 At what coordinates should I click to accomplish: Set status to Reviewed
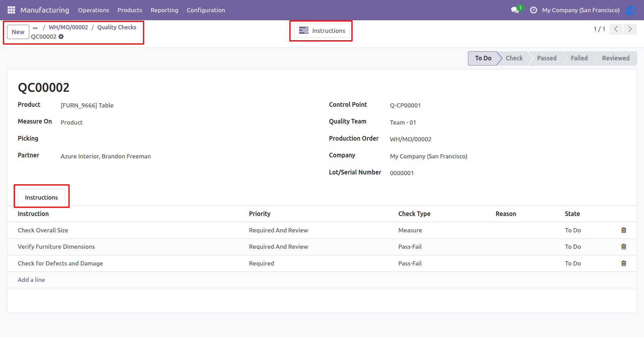[x=616, y=58]
